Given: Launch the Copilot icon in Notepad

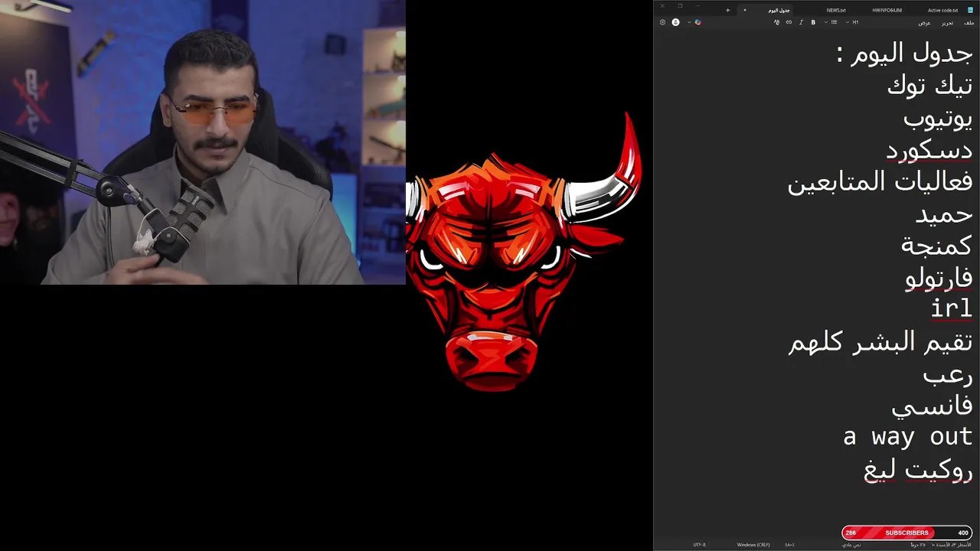Looking at the screenshot, I should point(697,22).
